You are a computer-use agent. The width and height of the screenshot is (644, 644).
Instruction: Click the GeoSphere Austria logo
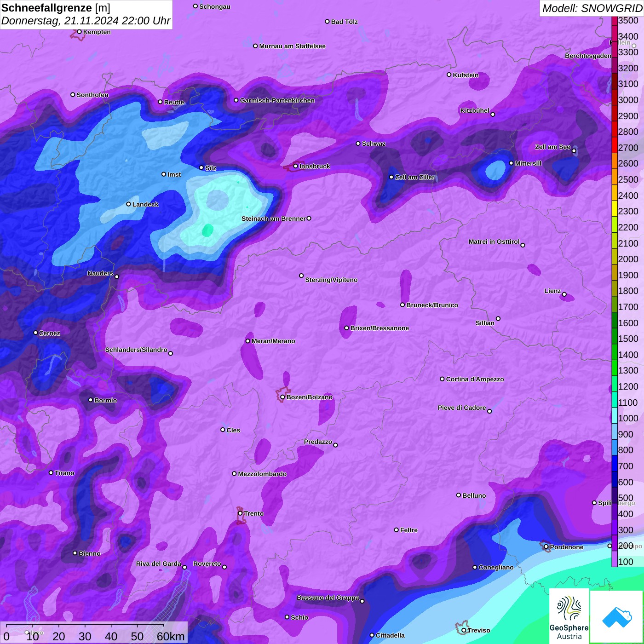[569, 615]
